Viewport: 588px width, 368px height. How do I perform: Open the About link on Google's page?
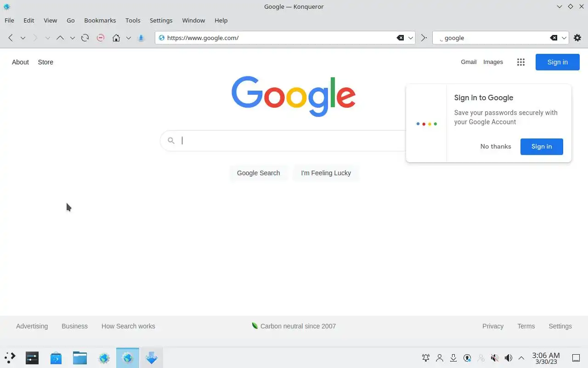click(x=20, y=62)
